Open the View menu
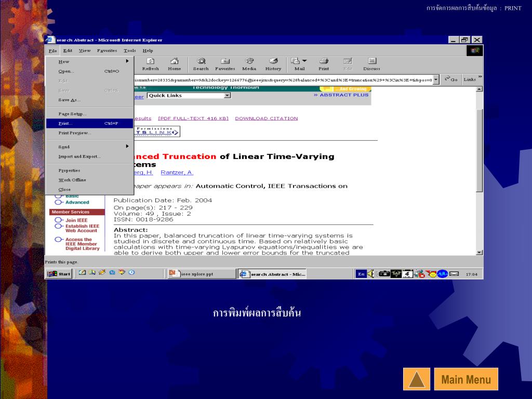The height and width of the screenshot is (399, 532). coord(85,50)
